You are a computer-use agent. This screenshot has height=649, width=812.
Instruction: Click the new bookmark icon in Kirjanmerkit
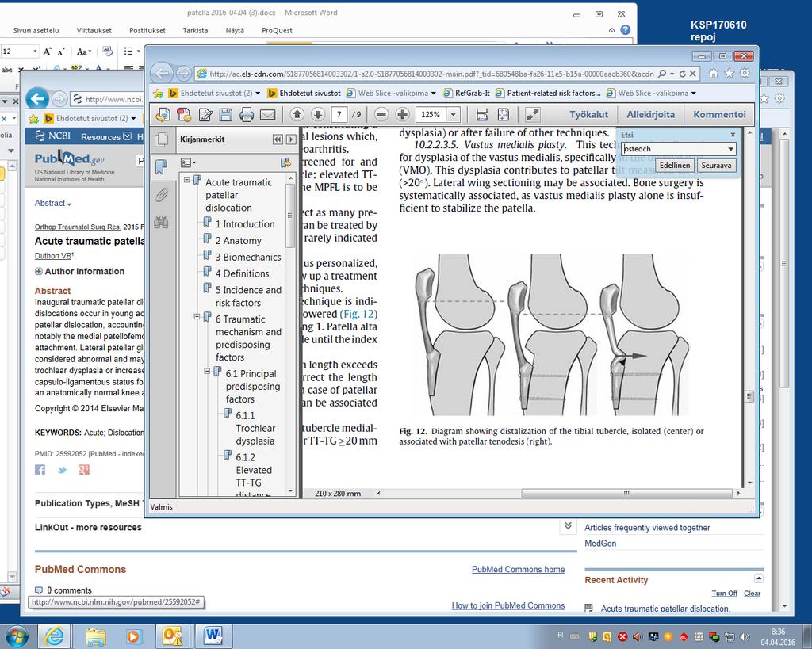(x=285, y=163)
